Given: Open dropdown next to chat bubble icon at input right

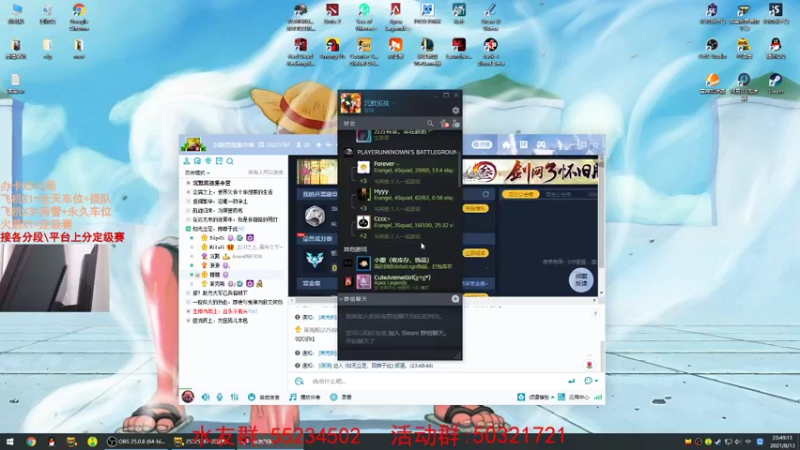Looking at the screenshot, I should point(596,381).
